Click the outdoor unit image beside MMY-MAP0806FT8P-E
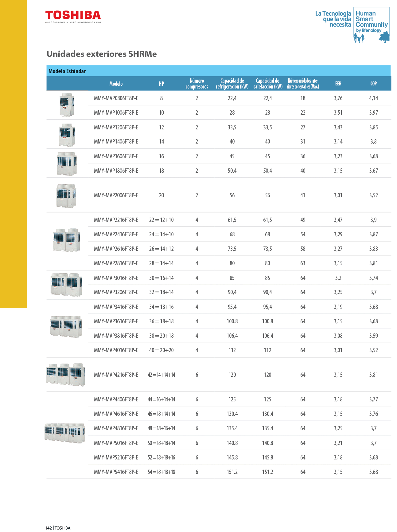This screenshot has height=532, width=397. point(67,105)
